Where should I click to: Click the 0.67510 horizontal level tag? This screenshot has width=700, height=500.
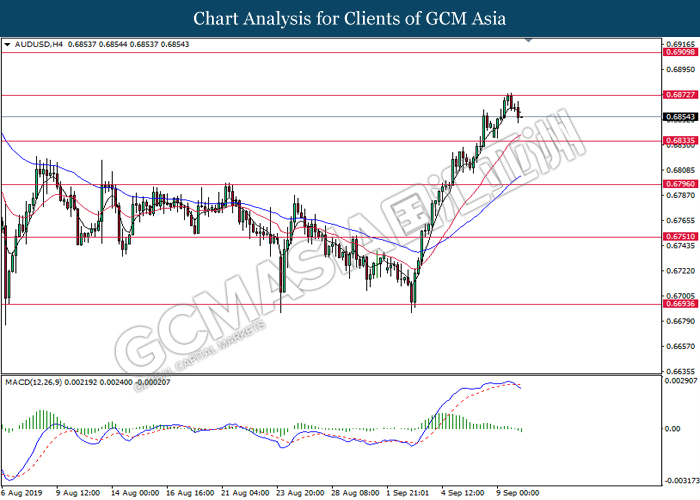click(x=678, y=237)
